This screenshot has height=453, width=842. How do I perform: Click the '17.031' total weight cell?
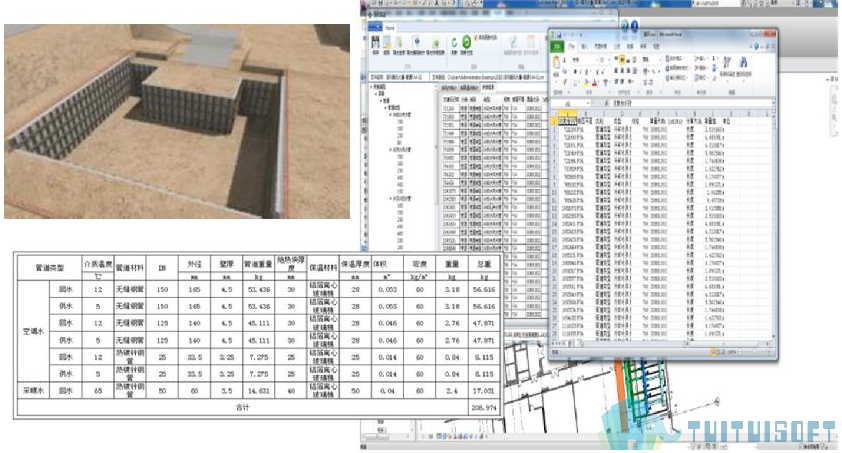click(483, 390)
